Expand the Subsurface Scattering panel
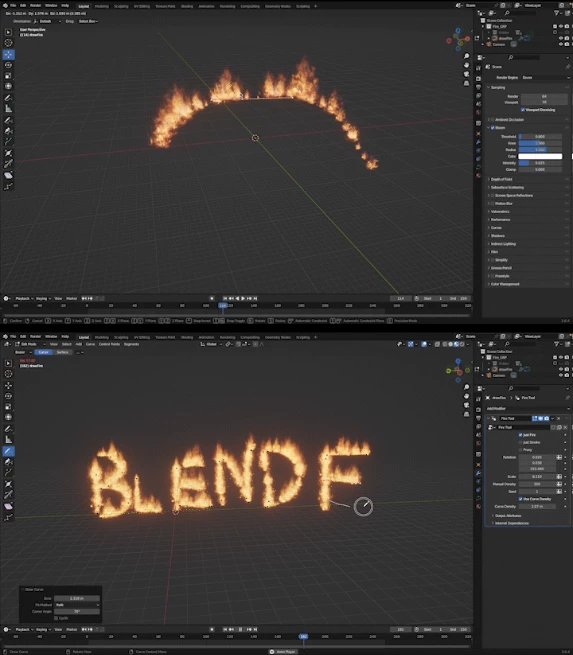Screen dimensions: 573x655 tap(507, 188)
